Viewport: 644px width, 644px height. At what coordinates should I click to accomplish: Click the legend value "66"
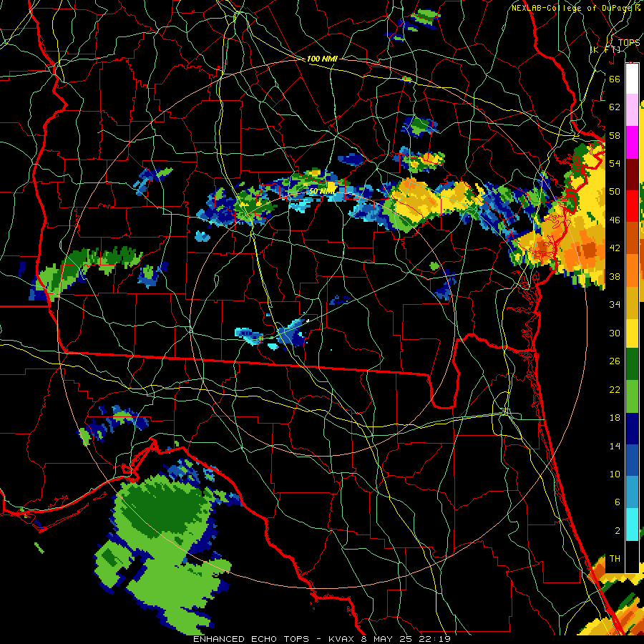click(615, 79)
